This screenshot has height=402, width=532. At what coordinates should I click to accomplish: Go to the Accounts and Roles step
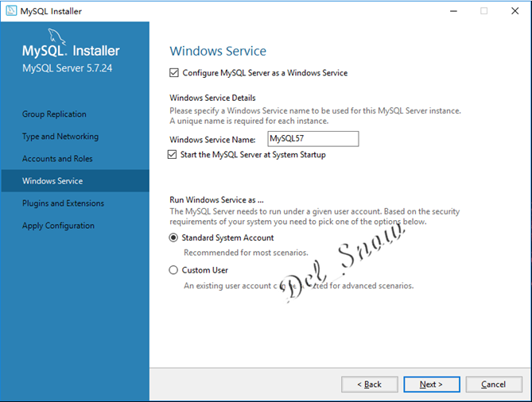tap(57, 159)
